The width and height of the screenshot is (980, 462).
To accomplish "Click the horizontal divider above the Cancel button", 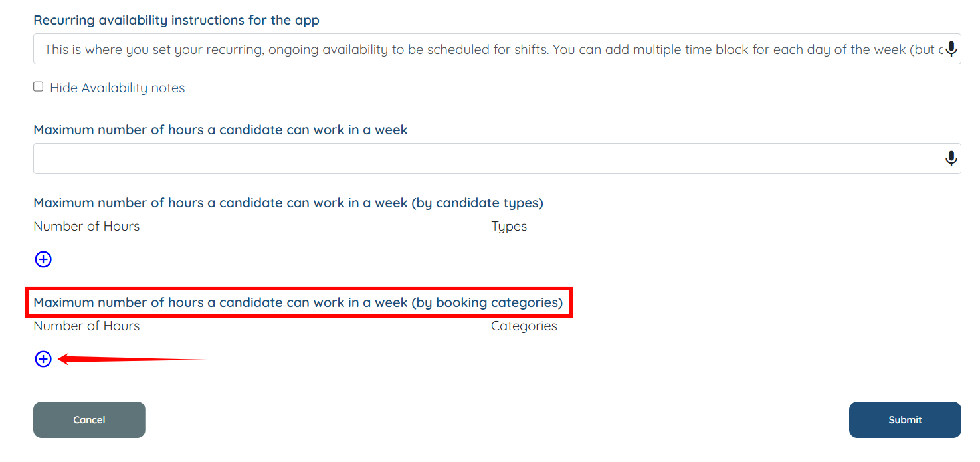I will [x=497, y=388].
